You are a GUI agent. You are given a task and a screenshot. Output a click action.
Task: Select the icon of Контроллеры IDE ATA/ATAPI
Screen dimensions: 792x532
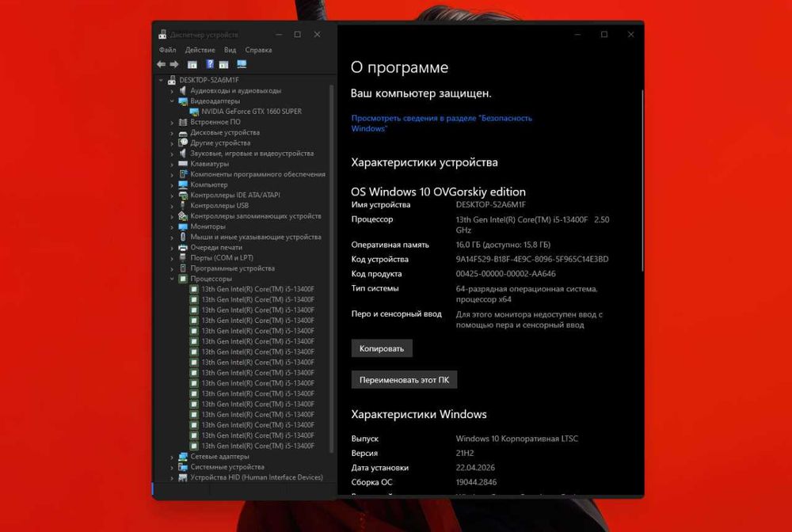183,195
